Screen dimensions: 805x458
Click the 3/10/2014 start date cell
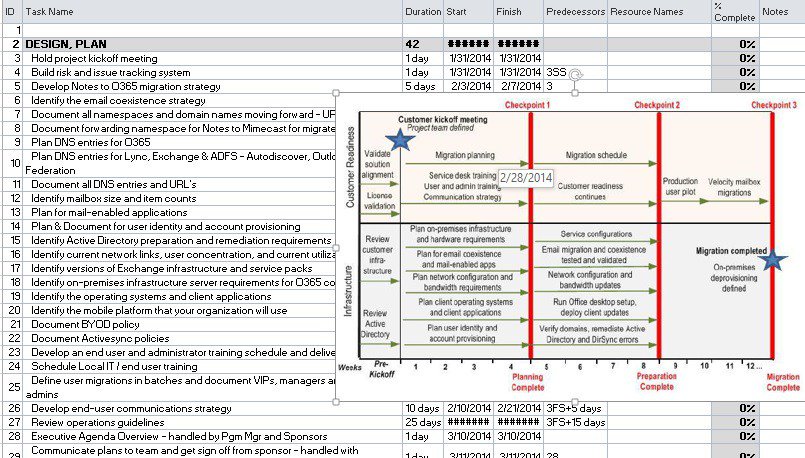pos(468,436)
